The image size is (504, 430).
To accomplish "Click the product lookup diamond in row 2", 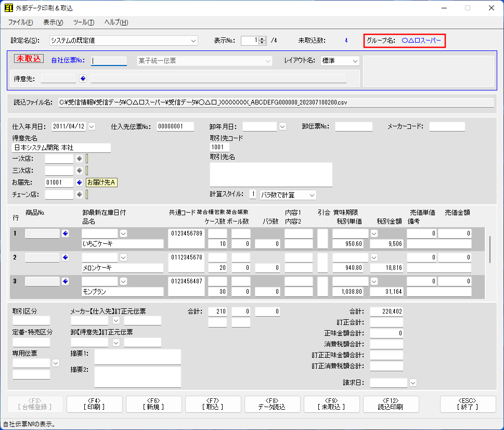I will [65, 257].
